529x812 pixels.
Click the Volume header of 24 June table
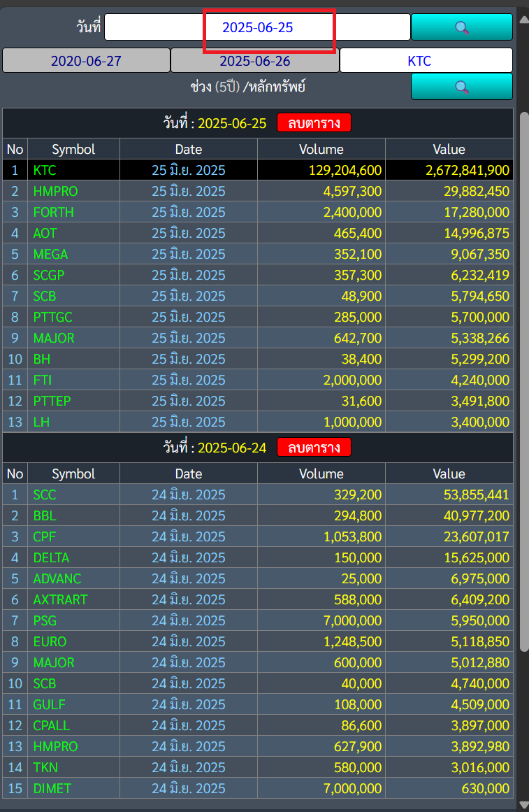click(321, 473)
